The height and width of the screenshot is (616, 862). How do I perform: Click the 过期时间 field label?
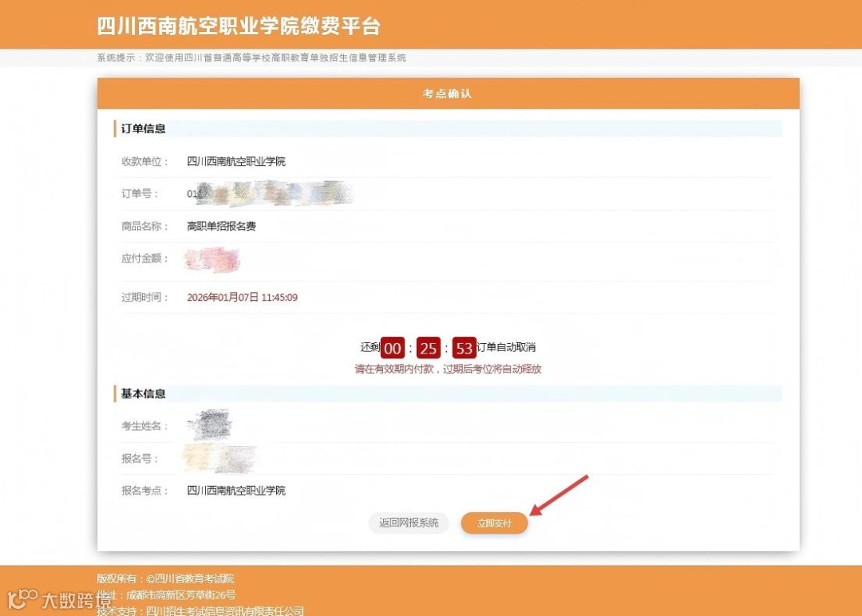144,298
